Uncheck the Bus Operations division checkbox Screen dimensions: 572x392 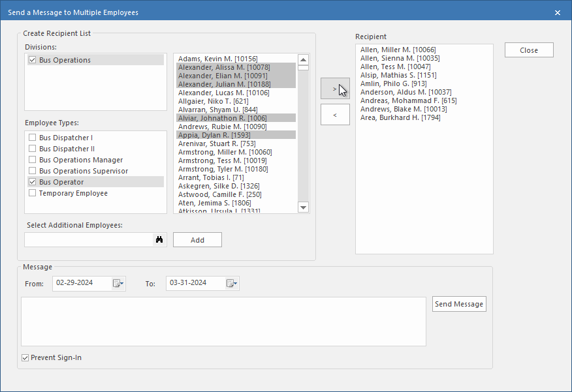pyautogui.click(x=33, y=60)
